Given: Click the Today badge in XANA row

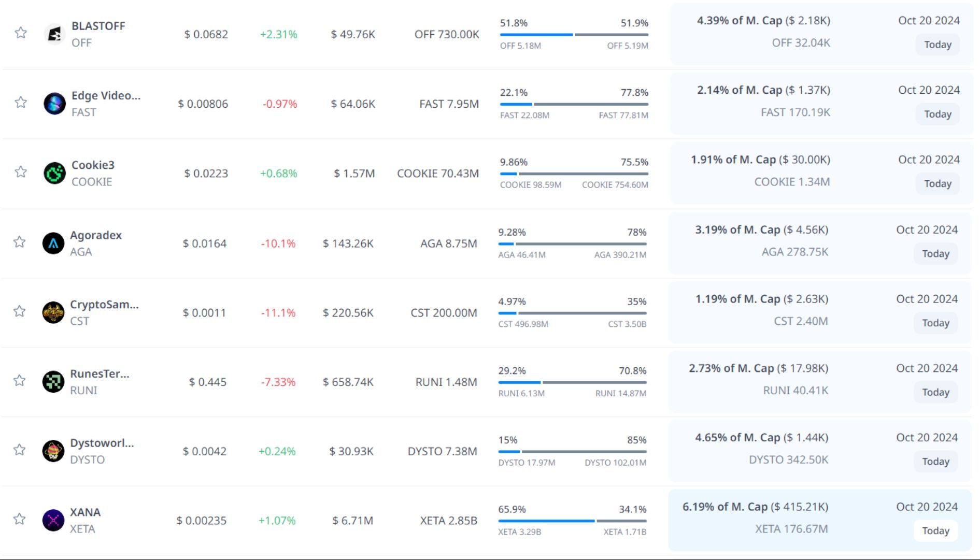Looking at the screenshot, I should (935, 531).
